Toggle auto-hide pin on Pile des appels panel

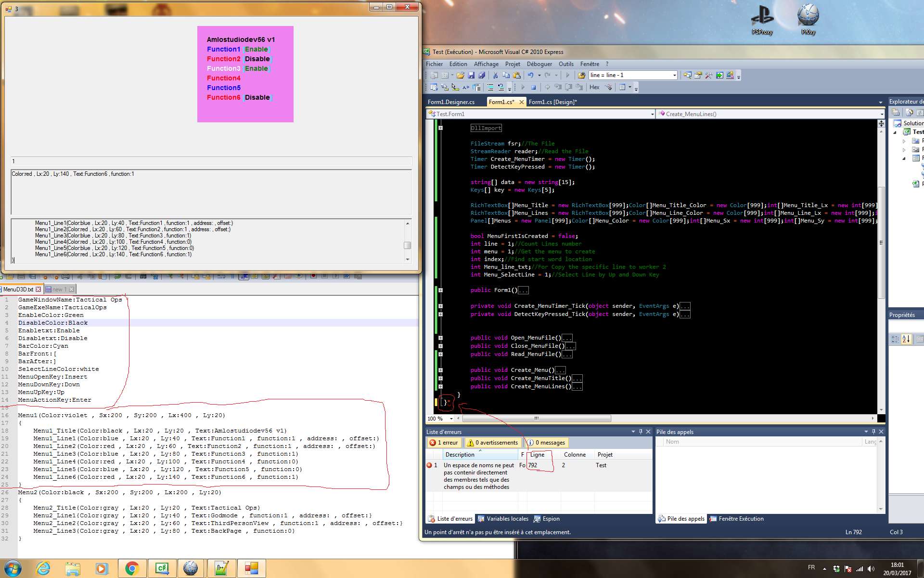pos(873,432)
